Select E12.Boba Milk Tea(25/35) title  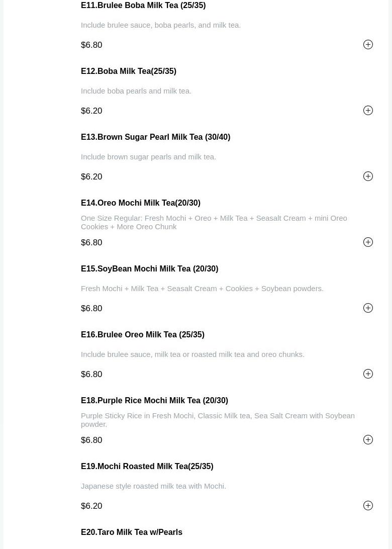(x=129, y=71)
